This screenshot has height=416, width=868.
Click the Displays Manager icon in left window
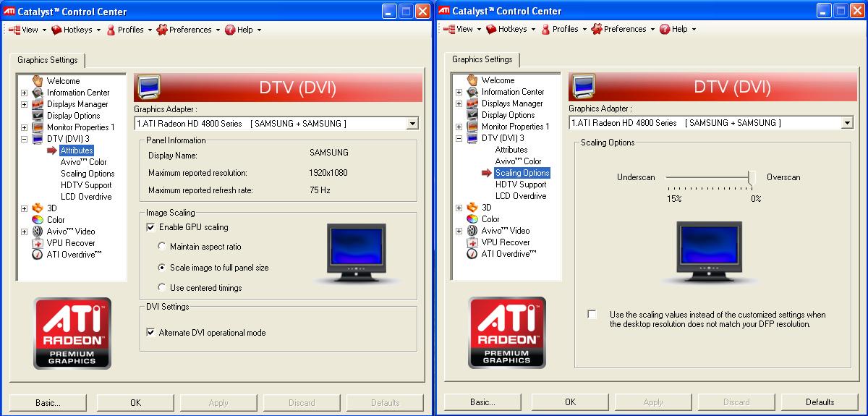pos(38,104)
